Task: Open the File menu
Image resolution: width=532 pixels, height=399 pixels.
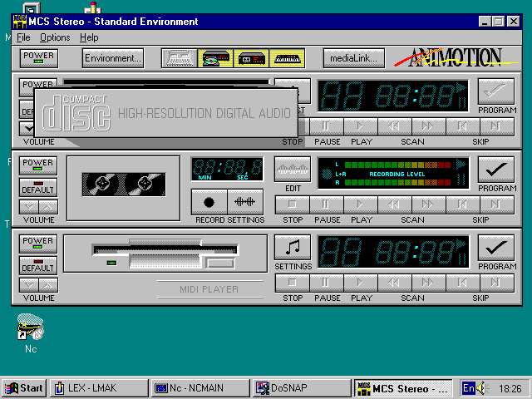Action: pos(22,37)
